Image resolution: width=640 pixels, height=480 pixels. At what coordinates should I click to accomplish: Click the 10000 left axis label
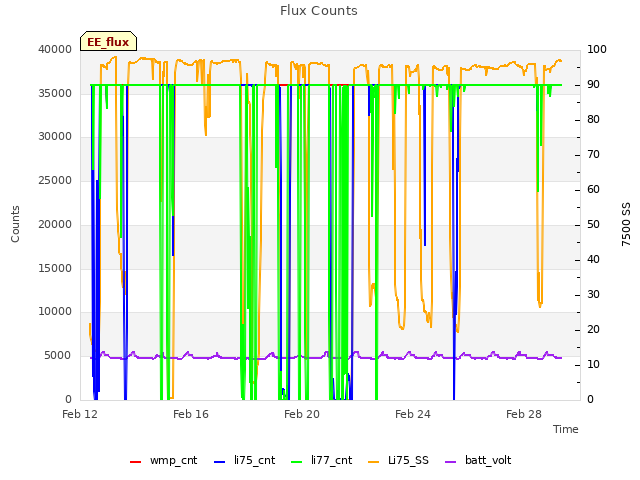(55, 312)
